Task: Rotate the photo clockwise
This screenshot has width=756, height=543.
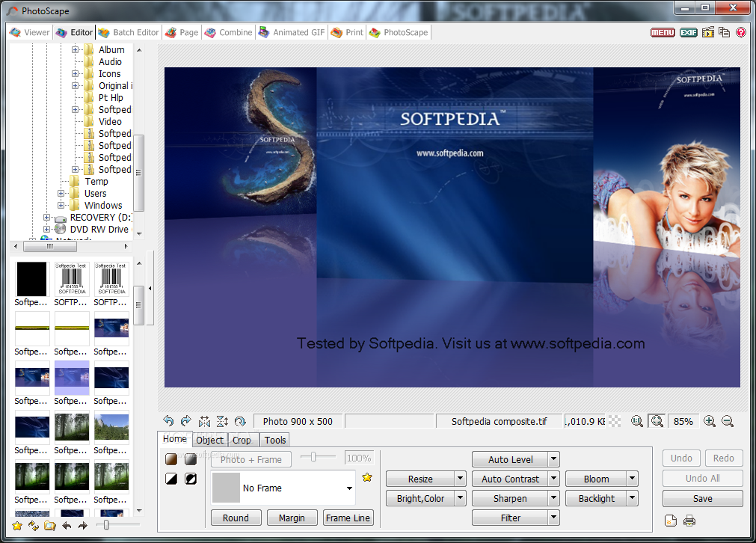Action: 186,421
